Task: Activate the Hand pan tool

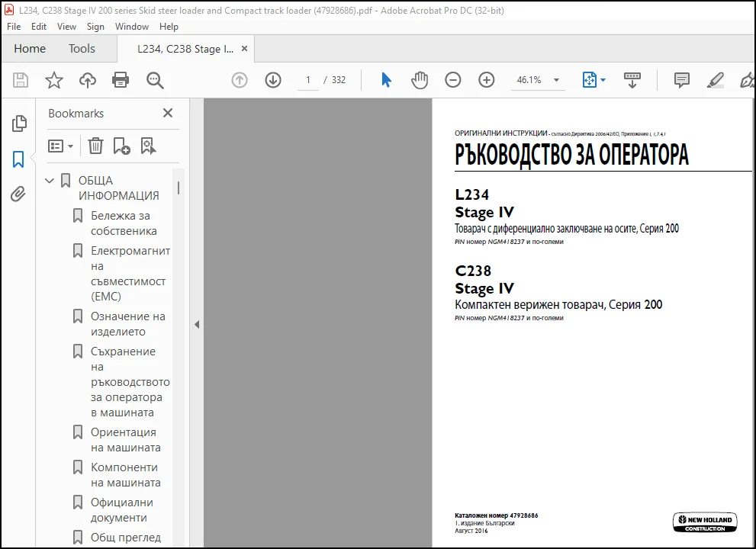Action: click(420, 80)
